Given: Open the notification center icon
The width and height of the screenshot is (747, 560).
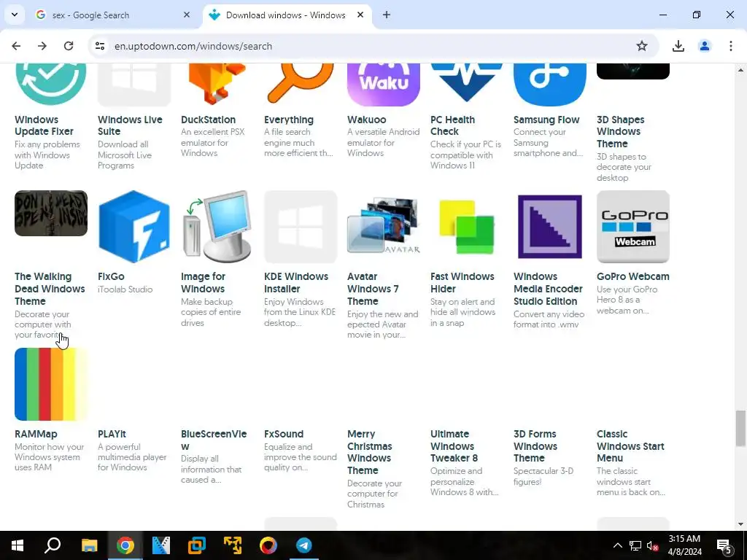Looking at the screenshot, I should (724, 546).
